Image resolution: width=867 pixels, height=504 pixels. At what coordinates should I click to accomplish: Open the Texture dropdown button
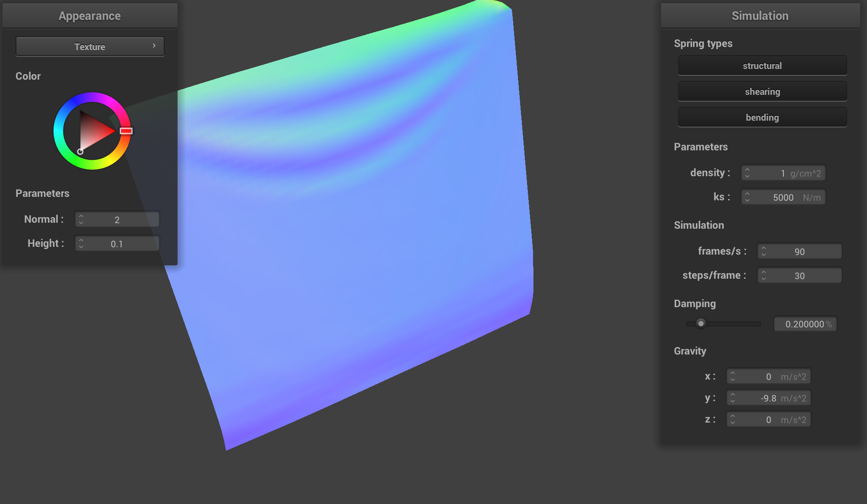click(x=90, y=47)
